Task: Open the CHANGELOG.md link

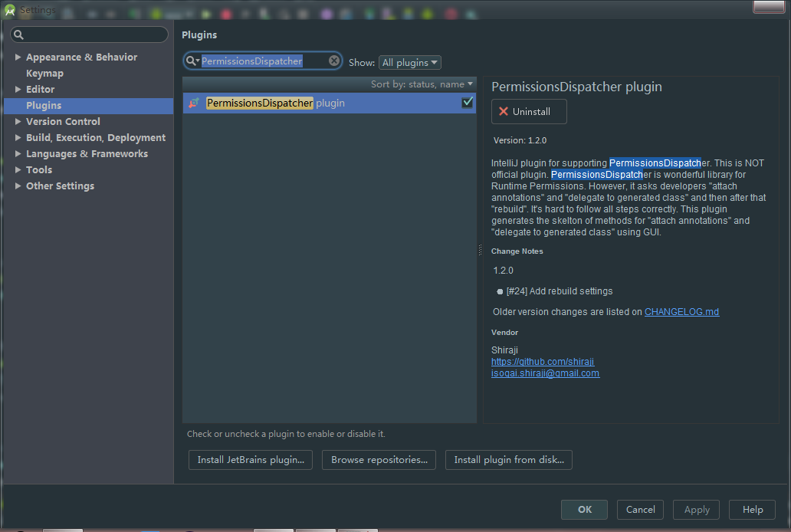Action: [681, 312]
